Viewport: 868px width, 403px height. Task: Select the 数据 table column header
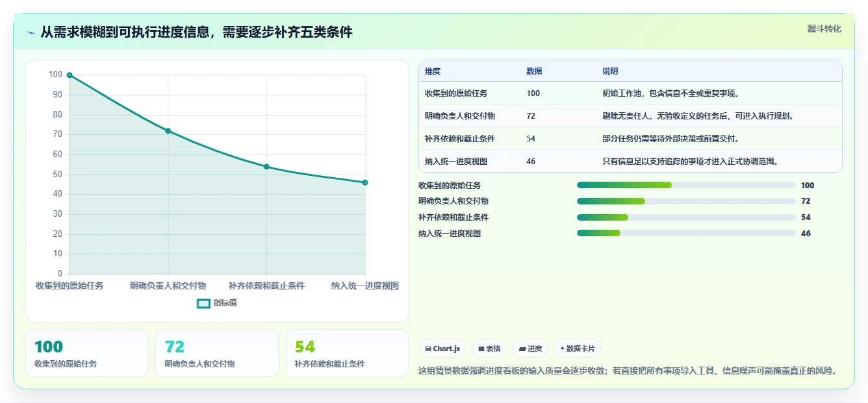(x=534, y=71)
